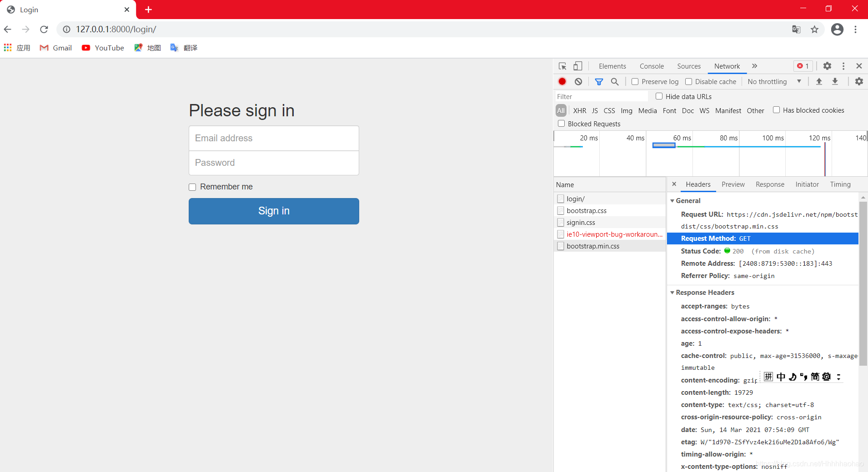Click the headers pane vertical scrollbar
This screenshot has width=868, height=472.
(x=863, y=283)
